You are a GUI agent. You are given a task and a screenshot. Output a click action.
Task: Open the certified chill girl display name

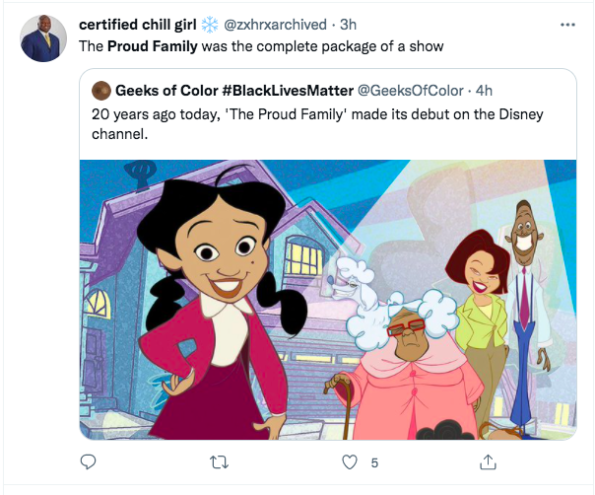pos(138,25)
